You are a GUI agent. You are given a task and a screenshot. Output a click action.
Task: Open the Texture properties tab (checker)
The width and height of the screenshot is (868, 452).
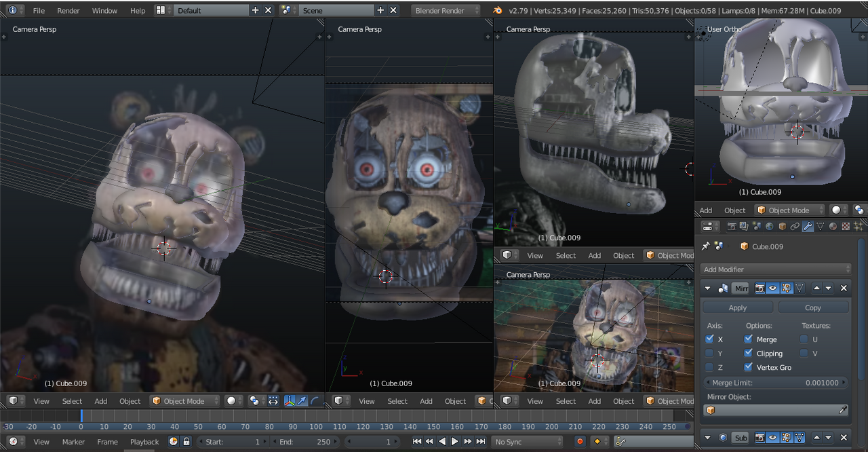[x=846, y=227]
